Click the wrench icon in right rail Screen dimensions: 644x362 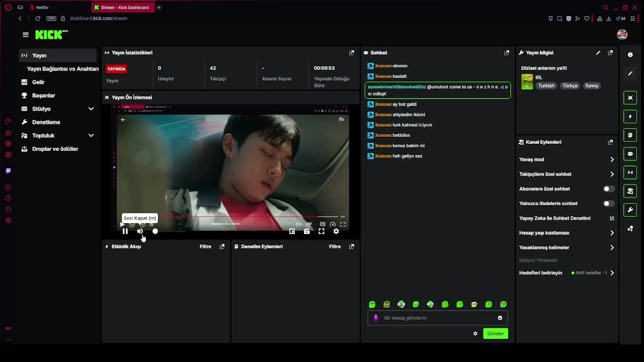coord(630,210)
